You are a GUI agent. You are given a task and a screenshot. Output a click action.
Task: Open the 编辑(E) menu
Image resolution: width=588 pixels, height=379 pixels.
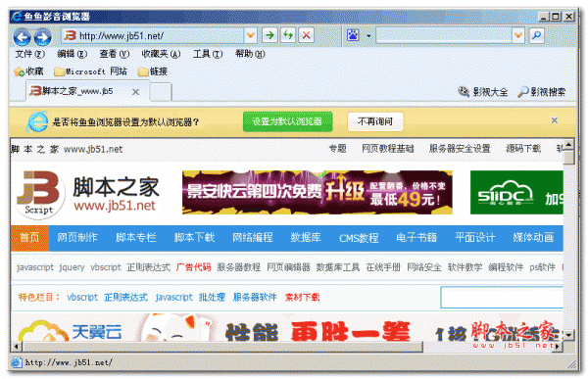[x=72, y=54]
